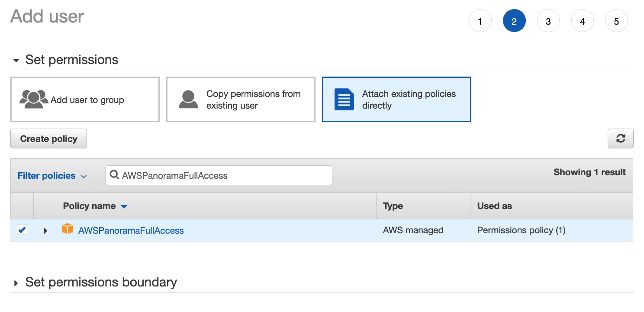Click the group people icon
Screen dimensions: 644x312
(x=34, y=99)
